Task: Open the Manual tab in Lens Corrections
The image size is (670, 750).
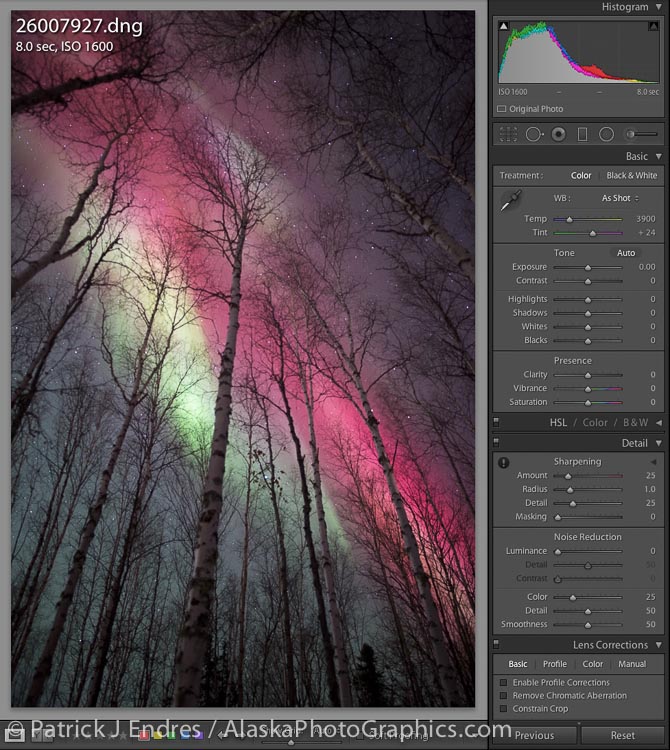Action: coord(631,664)
